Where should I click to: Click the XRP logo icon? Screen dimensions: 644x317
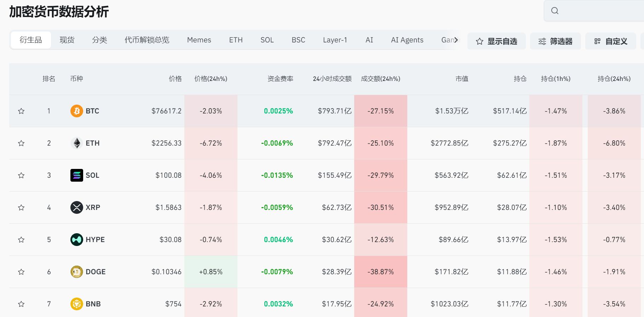click(x=76, y=207)
